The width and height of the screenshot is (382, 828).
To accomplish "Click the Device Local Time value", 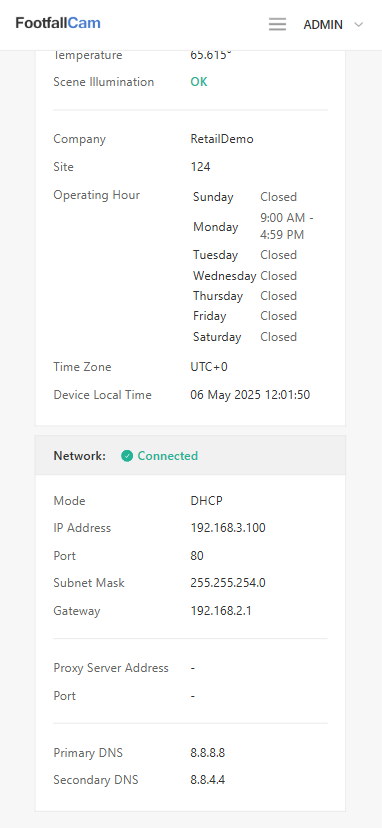I will [x=250, y=395].
